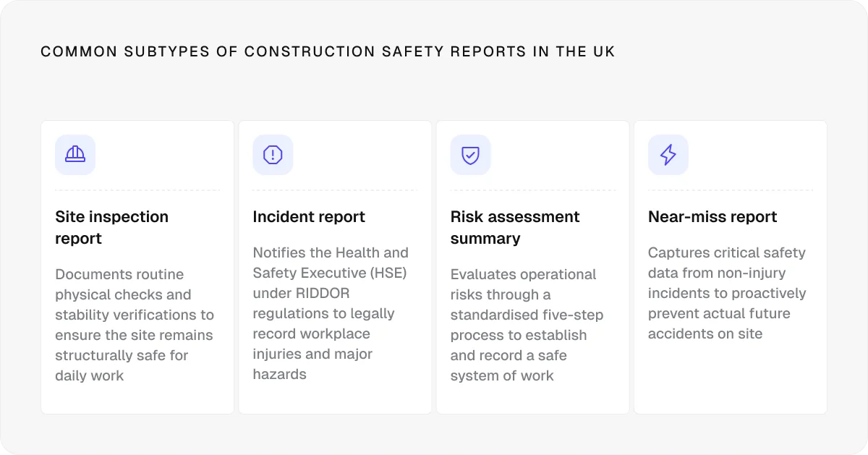This screenshot has width=868, height=455.
Task: Click the RIDDOR regulations description paragraph
Action: [x=331, y=313]
